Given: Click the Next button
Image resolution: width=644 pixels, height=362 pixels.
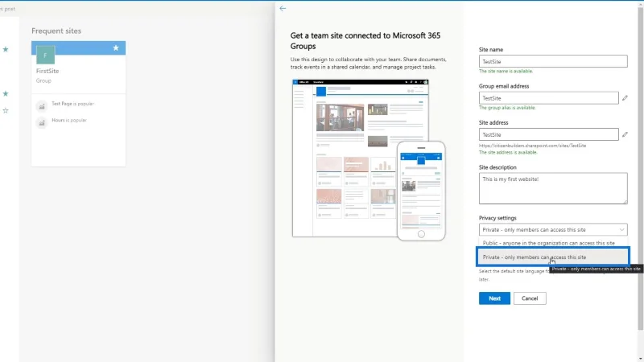Looking at the screenshot, I should pyautogui.click(x=494, y=298).
